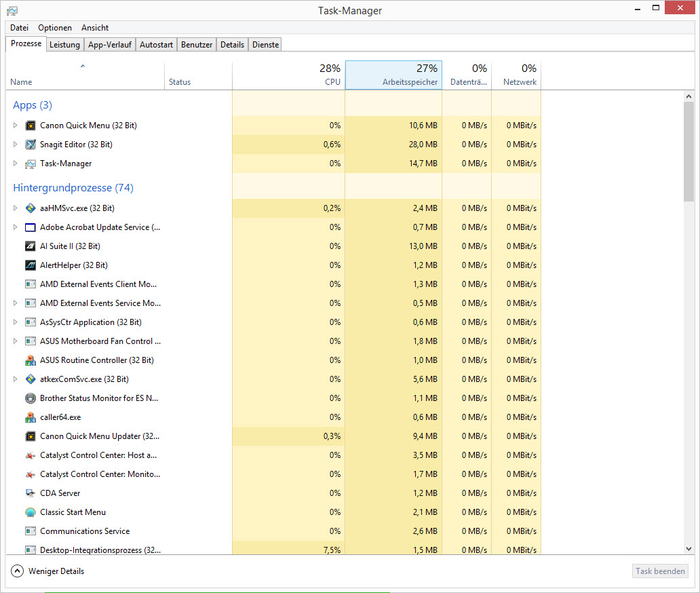Screen dimensions: 700x593
Task: Click the Snagit Editor process icon
Action: click(x=31, y=145)
